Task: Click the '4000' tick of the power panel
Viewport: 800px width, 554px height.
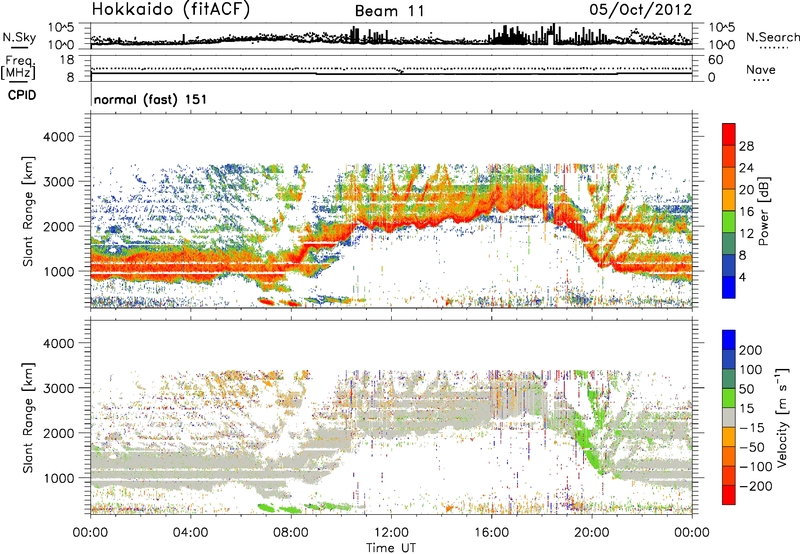Action: pyautogui.click(x=58, y=137)
